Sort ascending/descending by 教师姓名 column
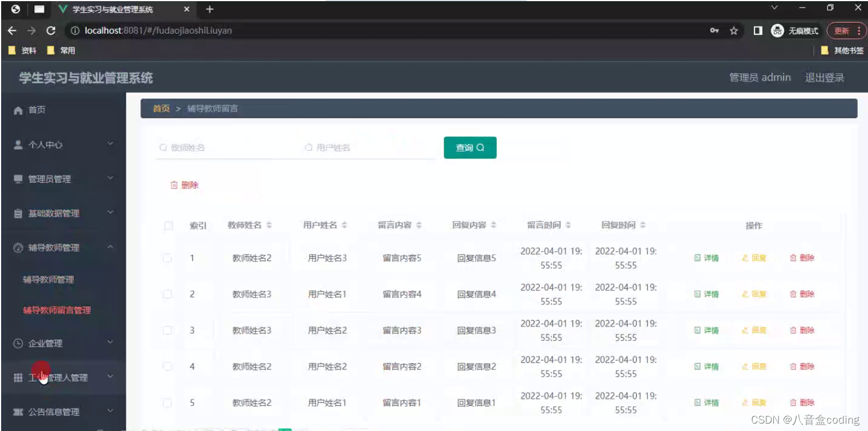Screen dimensions: 868x431 click(269, 225)
